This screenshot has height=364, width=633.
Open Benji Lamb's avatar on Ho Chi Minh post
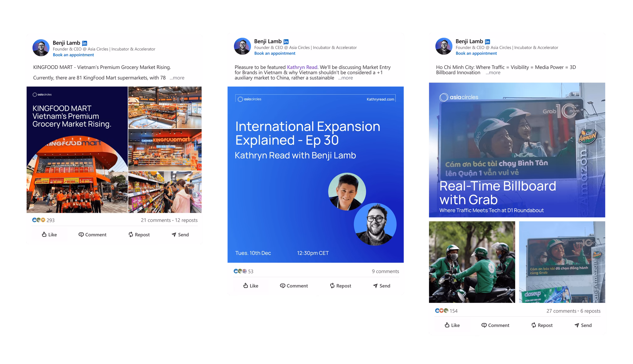click(x=444, y=46)
